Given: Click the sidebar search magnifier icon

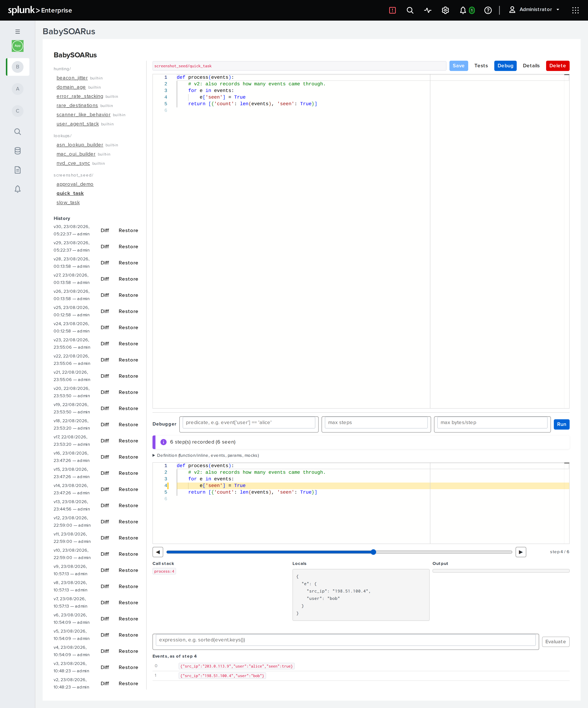Looking at the screenshot, I should pos(17,131).
